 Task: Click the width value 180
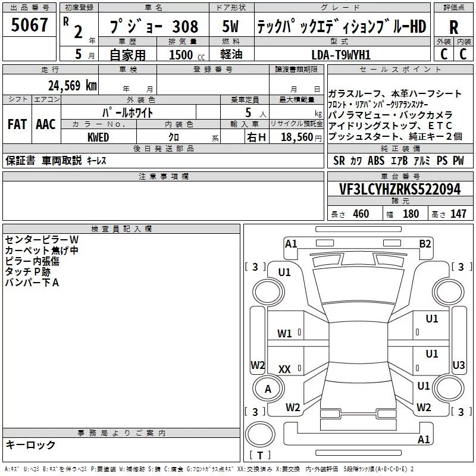click(411, 214)
